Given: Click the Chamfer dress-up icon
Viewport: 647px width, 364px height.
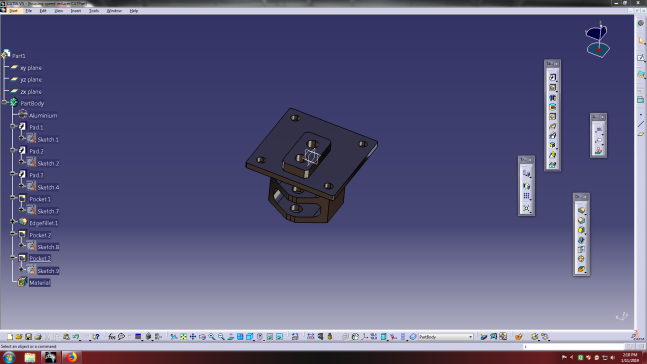Looking at the screenshot, I should point(581,220).
